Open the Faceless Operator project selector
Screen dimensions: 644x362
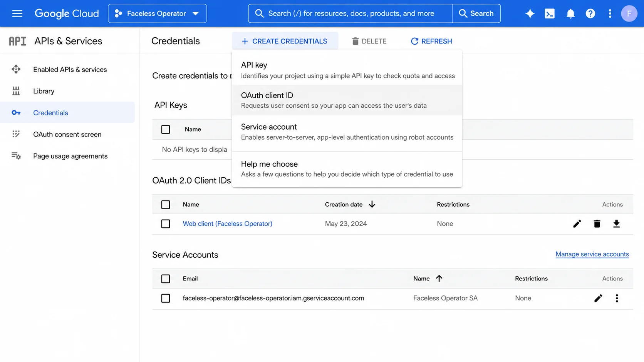point(157,13)
